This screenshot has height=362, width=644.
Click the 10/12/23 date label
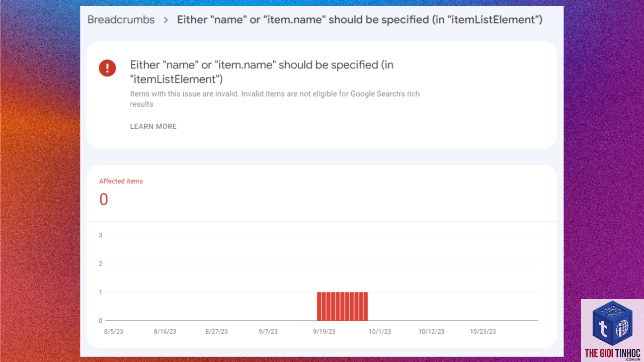432,332
